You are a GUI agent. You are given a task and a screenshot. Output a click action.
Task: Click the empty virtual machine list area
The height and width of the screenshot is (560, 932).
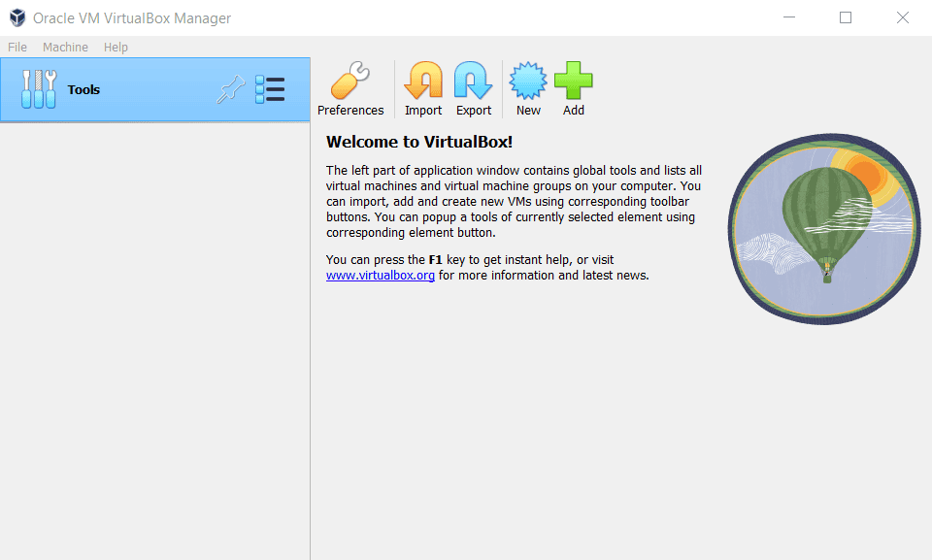point(155,340)
